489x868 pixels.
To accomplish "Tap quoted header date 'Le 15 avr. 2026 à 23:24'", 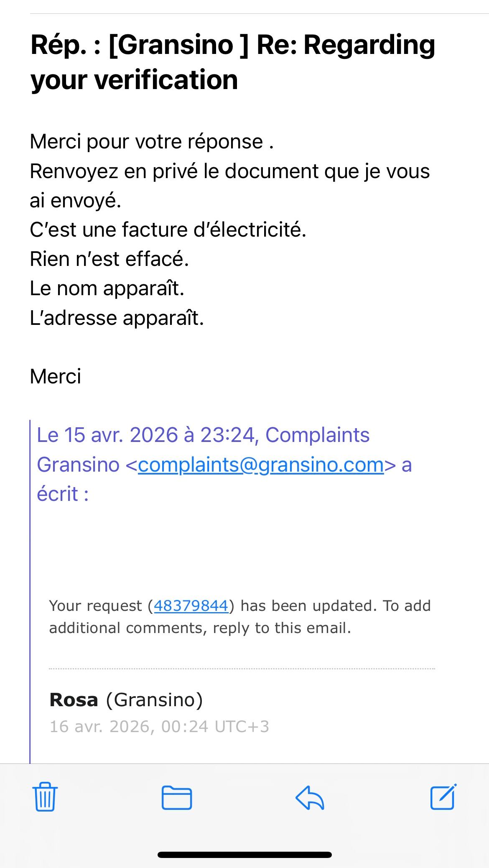I will 145,435.
